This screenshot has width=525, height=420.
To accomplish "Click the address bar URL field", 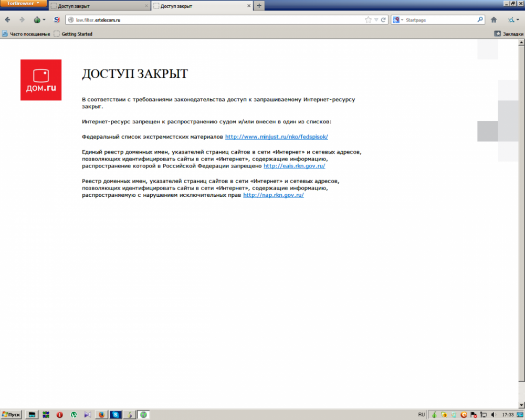I will pyautogui.click(x=214, y=20).
